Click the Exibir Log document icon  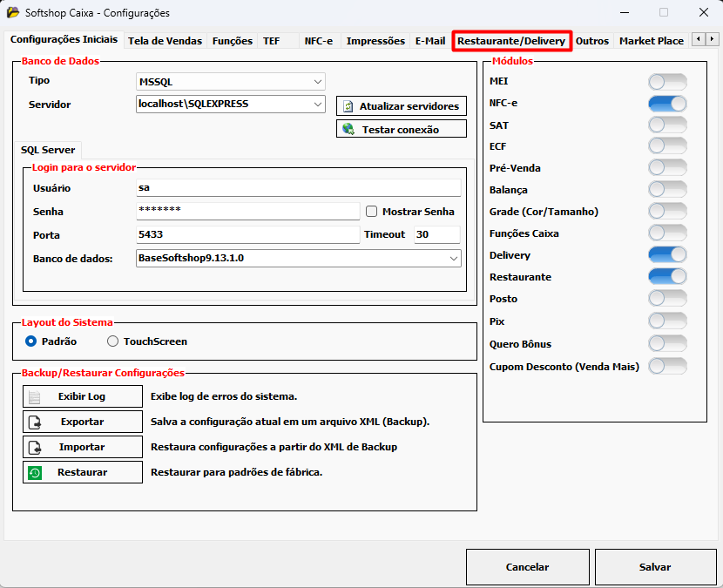click(x=35, y=396)
